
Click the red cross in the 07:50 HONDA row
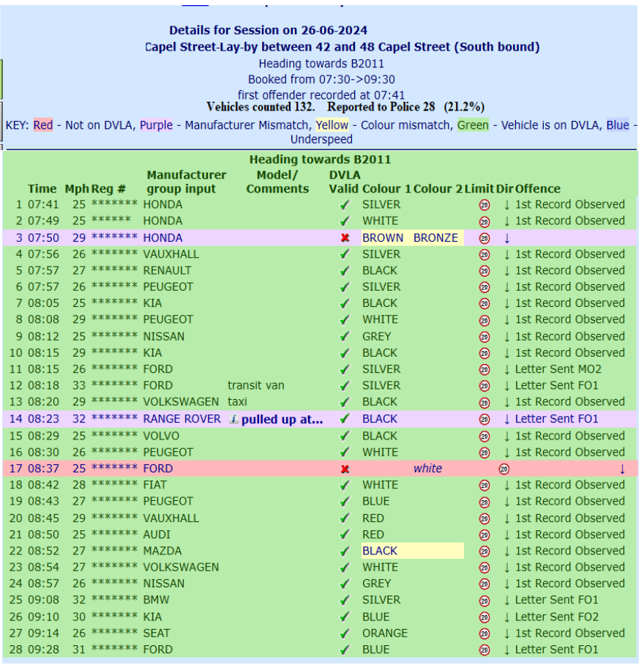click(x=345, y=238)
